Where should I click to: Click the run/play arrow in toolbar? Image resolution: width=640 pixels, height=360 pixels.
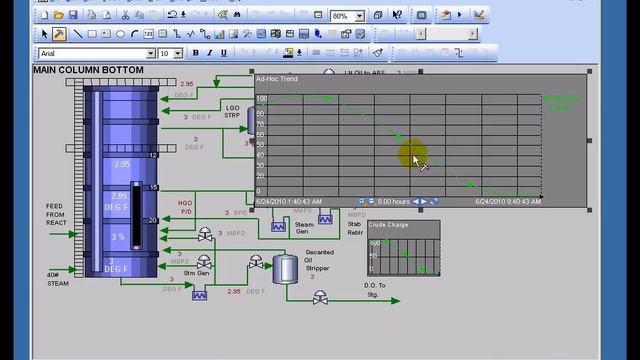(x=460, y=15)
